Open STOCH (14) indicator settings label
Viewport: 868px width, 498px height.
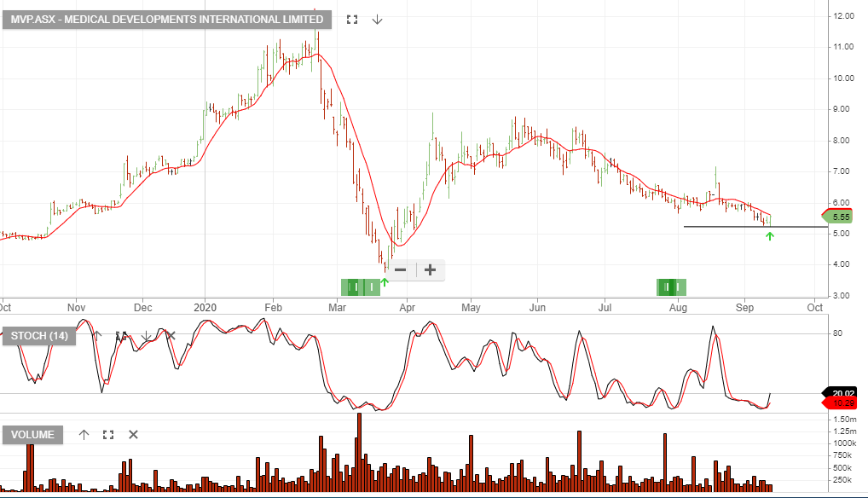click(x=39, y=336)
